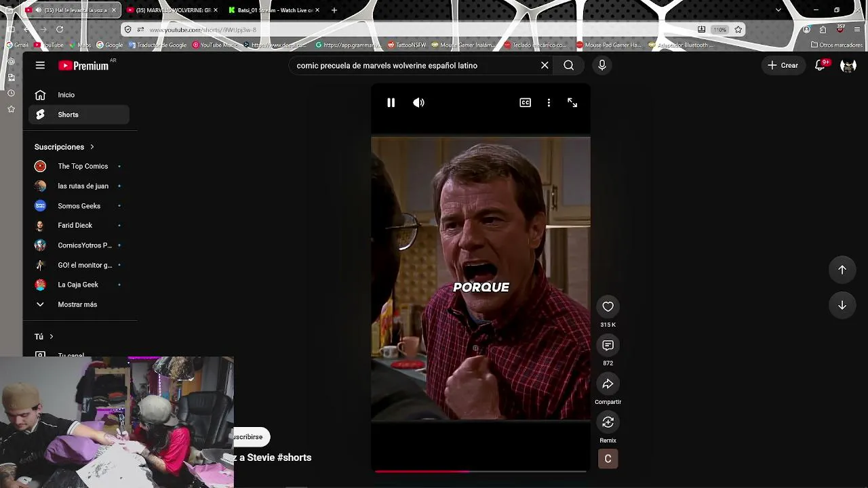Open GO! el monitor g... channel
The image size is (868, 488).
(x=79, y=265)
